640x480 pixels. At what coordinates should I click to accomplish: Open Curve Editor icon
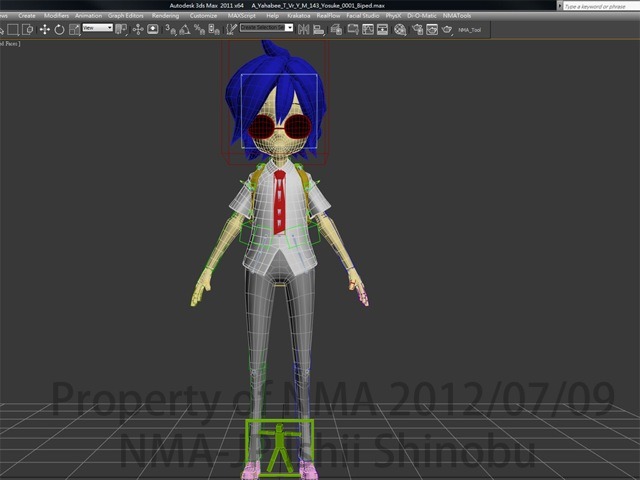(x=368, y=29)
